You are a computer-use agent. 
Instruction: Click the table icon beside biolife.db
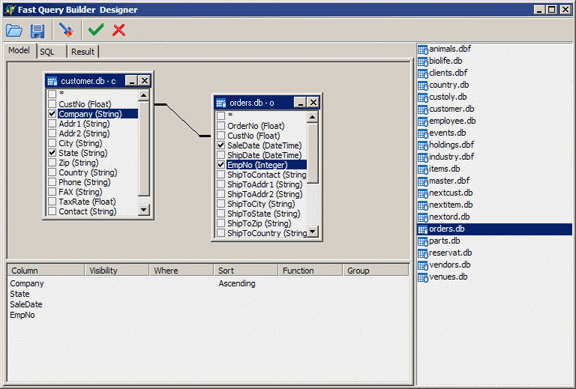[x=423, y=61]
